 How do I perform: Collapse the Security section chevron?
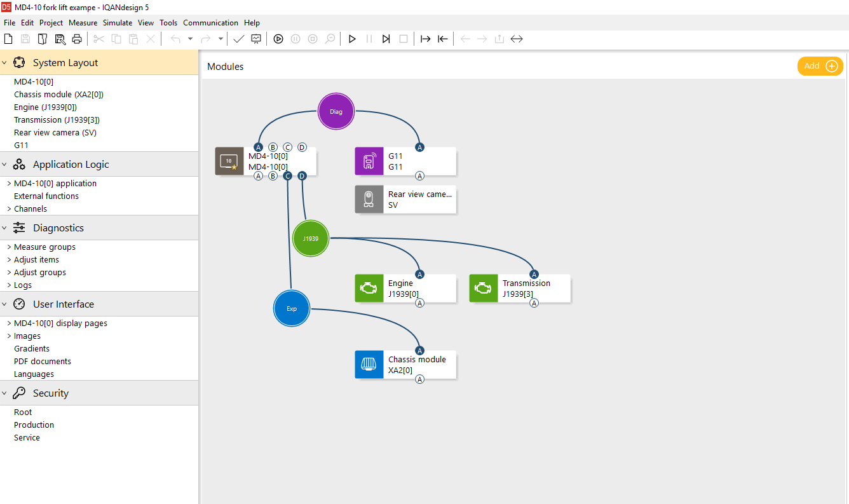tap(4, 393)
